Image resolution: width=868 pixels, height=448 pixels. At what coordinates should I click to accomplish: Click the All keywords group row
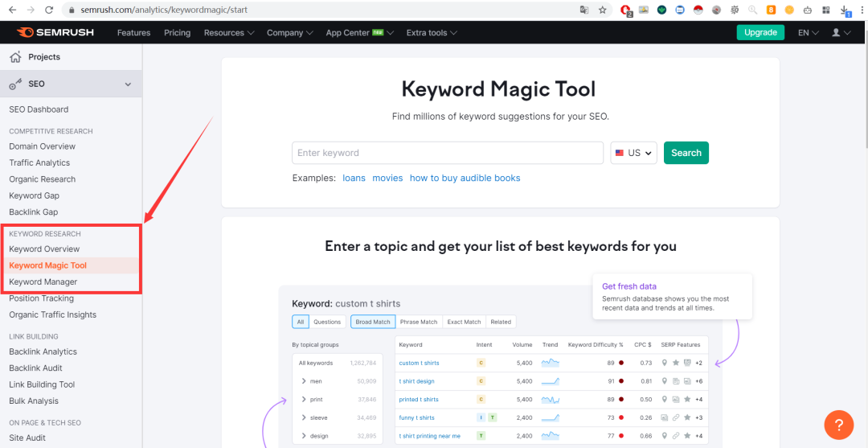(337, 364)
